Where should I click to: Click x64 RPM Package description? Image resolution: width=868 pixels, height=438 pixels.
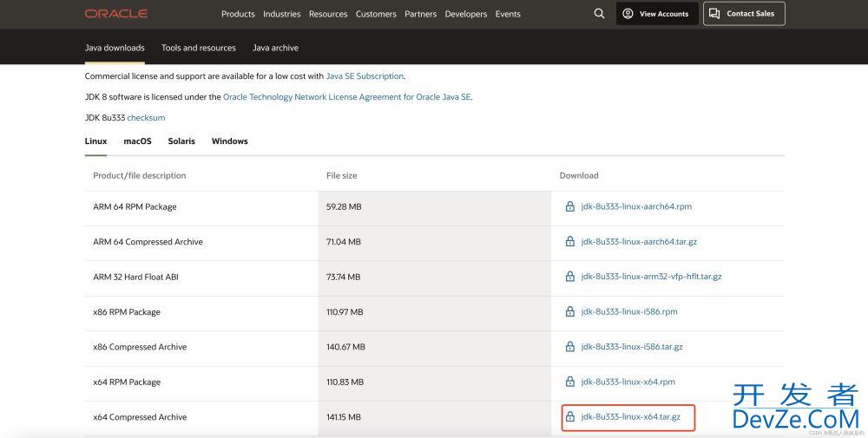[x=127, y=382]
